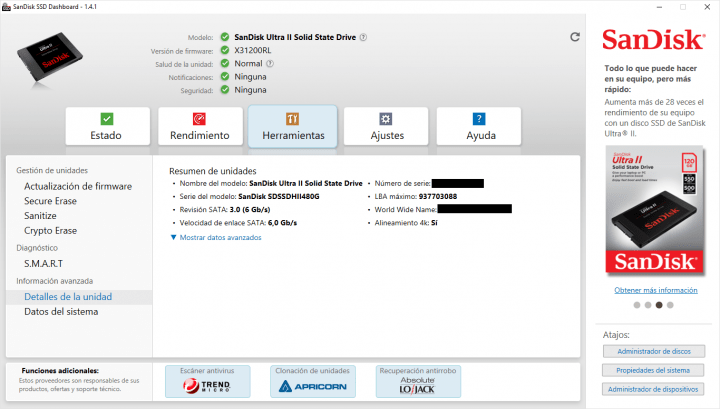Close the SanDisk SSD Dashboard window

click(707, 7)
